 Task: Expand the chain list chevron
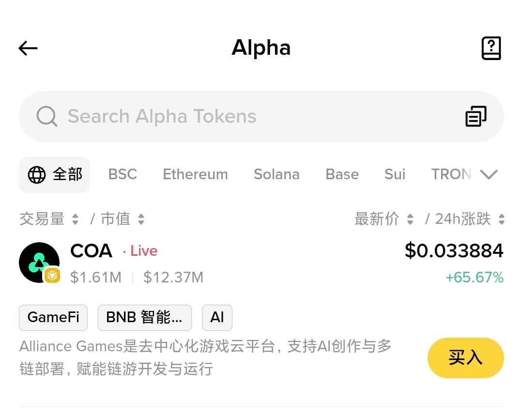click(489, 174)
